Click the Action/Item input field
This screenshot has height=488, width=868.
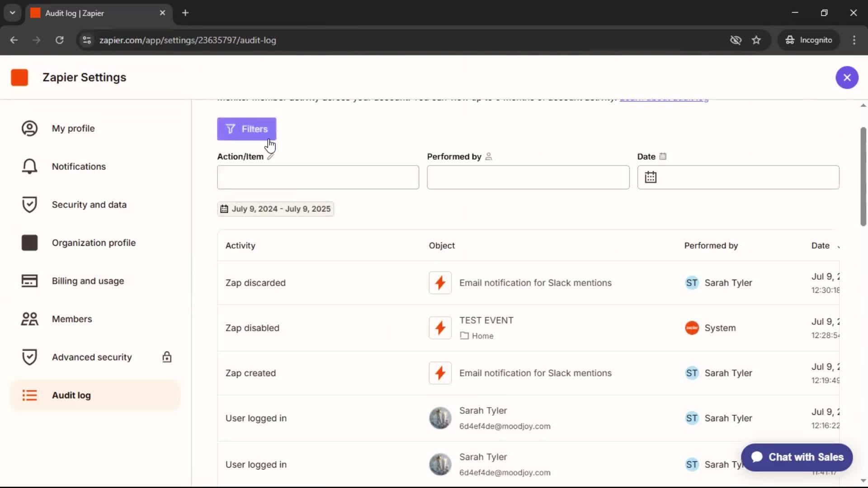click(318, 177)
